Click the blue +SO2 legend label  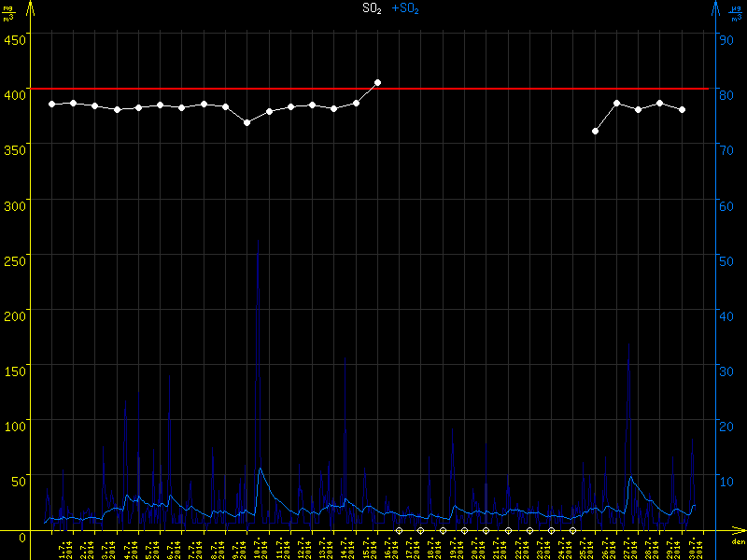pos(405,8)
